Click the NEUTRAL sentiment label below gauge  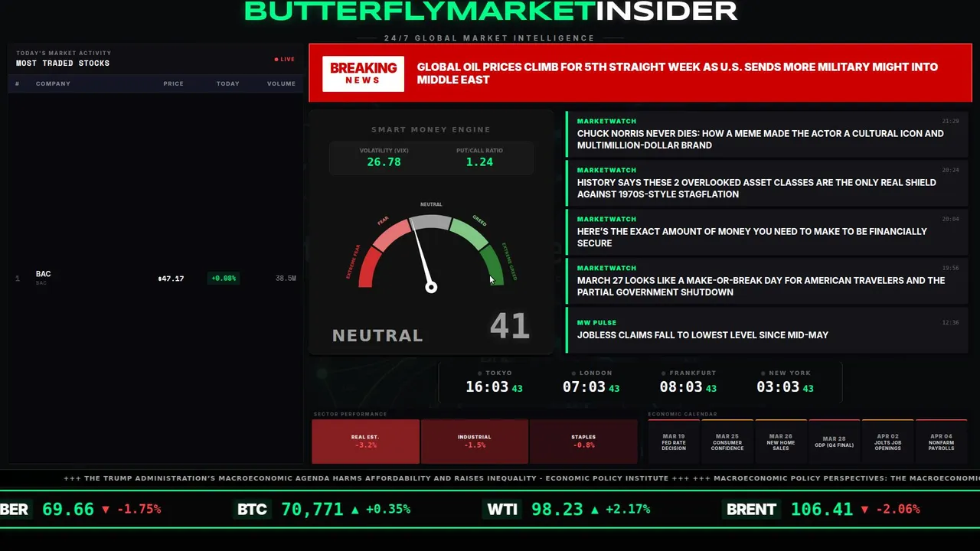377,335
